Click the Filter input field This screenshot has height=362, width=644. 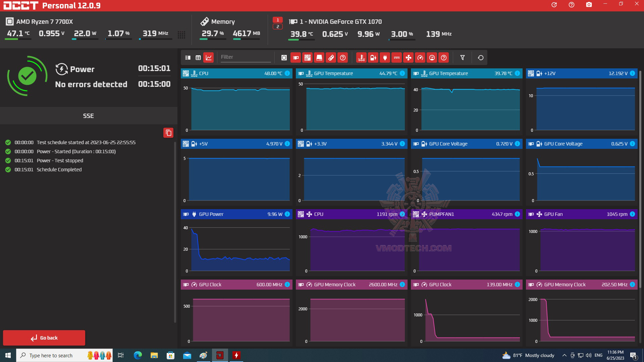(245, 57)
